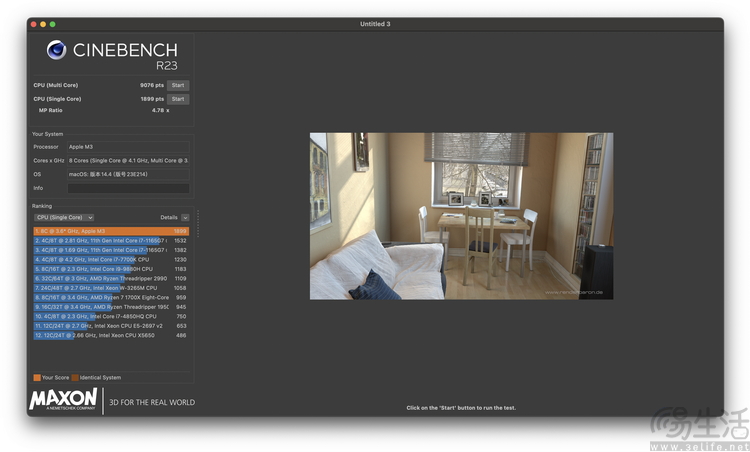750x452 pixels.
Task: Start the CPU Multi Core test
Action: 178,86
